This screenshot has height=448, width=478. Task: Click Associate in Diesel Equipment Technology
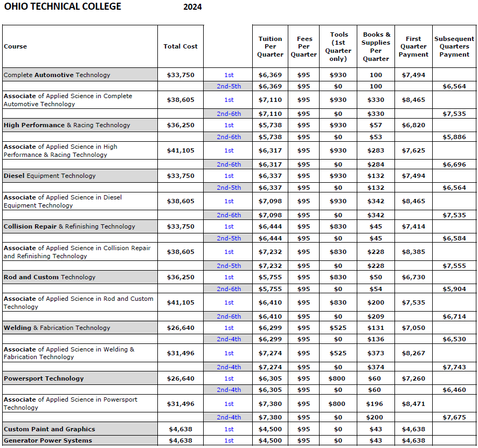pyautogui.click(x=63, y=201)
